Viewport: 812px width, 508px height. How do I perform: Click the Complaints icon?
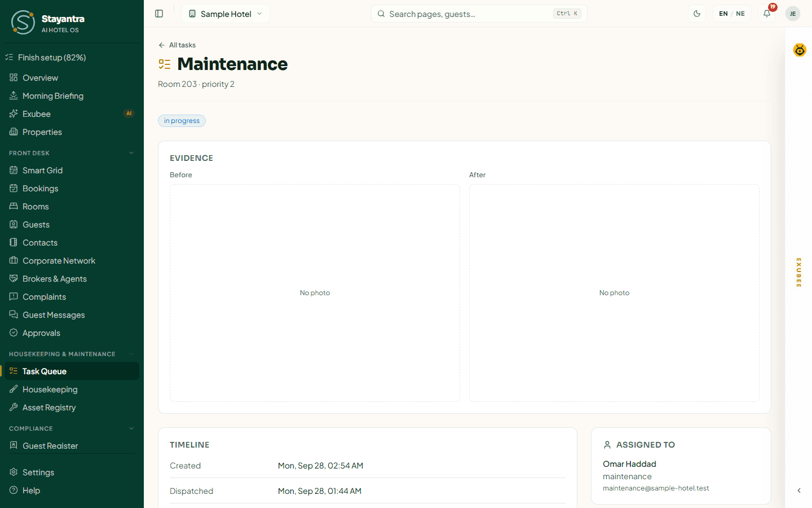(x=14, y=297)
